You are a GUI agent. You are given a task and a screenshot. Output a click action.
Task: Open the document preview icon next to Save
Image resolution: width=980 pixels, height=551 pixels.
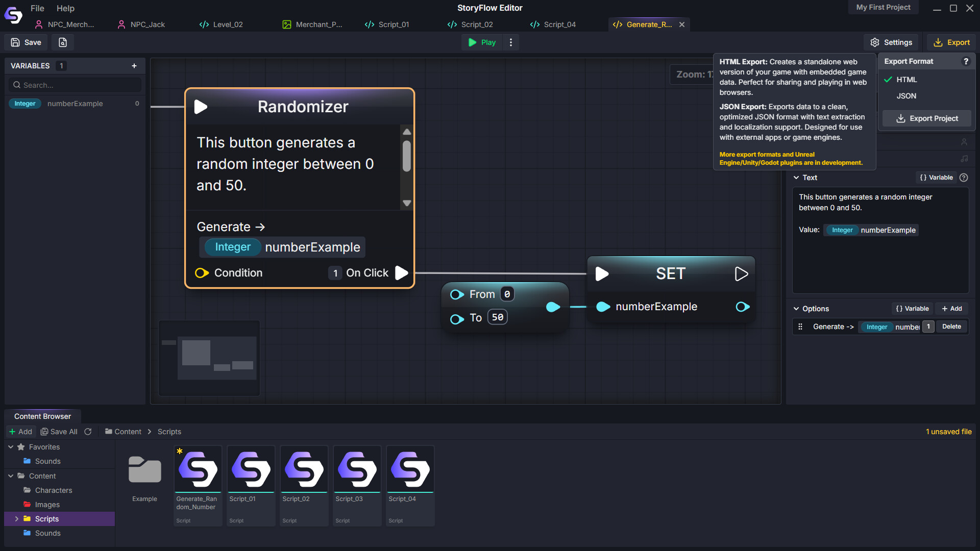(62, 42)
